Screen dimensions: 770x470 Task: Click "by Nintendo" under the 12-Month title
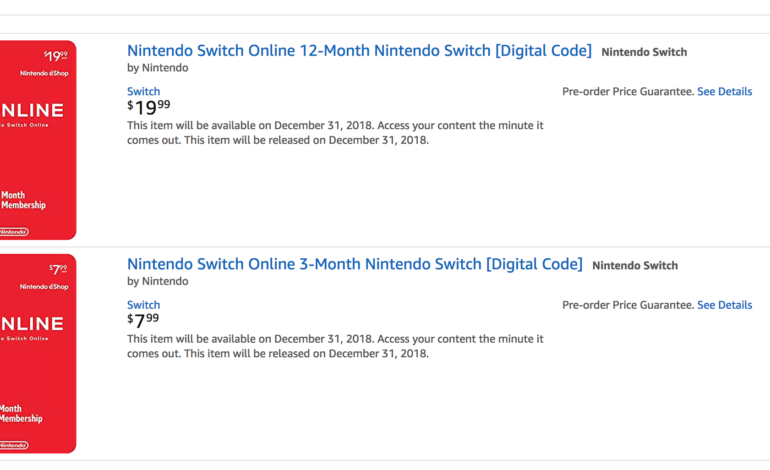(x=157, y=68)
